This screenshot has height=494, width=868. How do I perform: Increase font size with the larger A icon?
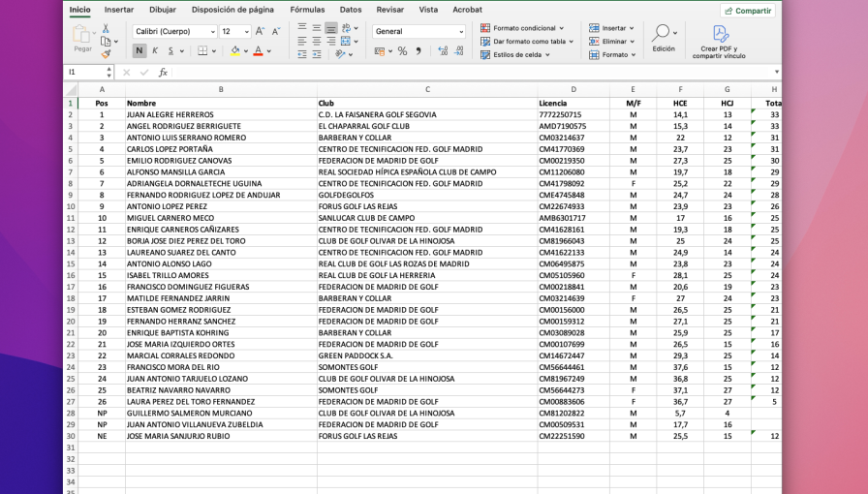(x=260, y=31)
